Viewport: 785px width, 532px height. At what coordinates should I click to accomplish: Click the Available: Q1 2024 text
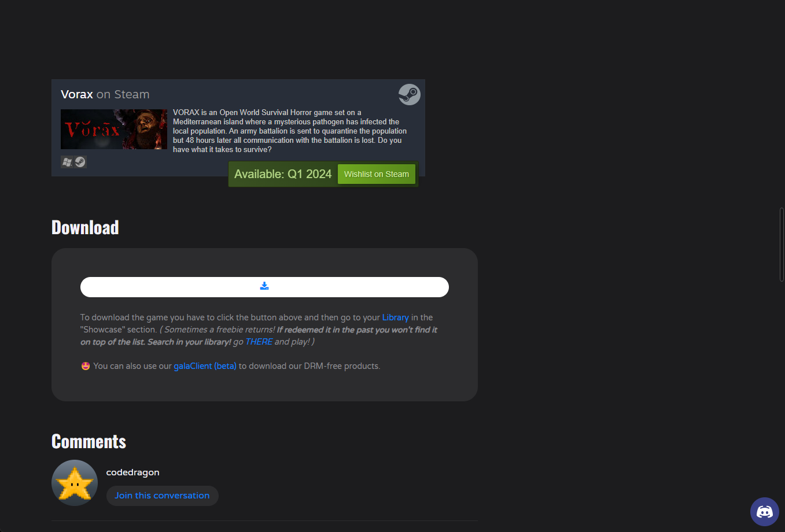(283, 174)
